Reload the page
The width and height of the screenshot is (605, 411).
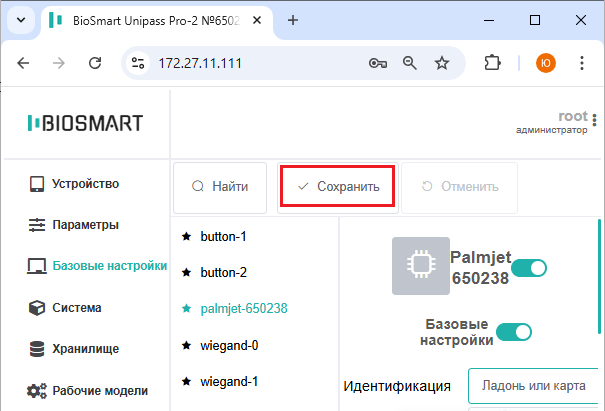click(x=95, y=63)
